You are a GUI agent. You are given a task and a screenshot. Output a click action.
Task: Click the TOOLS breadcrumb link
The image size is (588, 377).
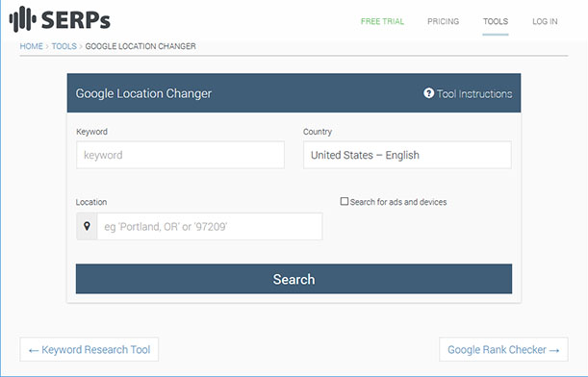(64, 46)
